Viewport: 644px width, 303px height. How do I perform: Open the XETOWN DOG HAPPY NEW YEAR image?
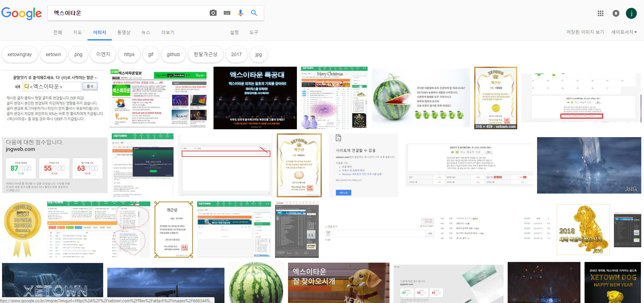coord(613,282)
